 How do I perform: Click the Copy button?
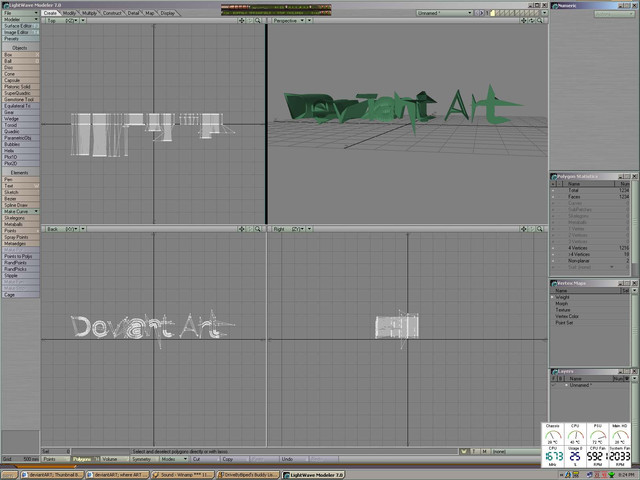(235, 459)
